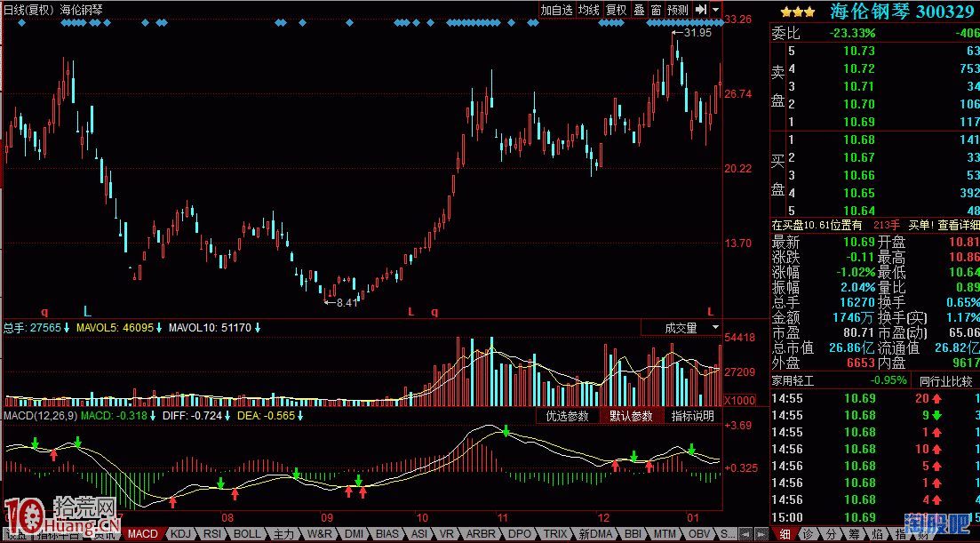Click the 日线(复权) chart period label

click(x=28, y=10)
